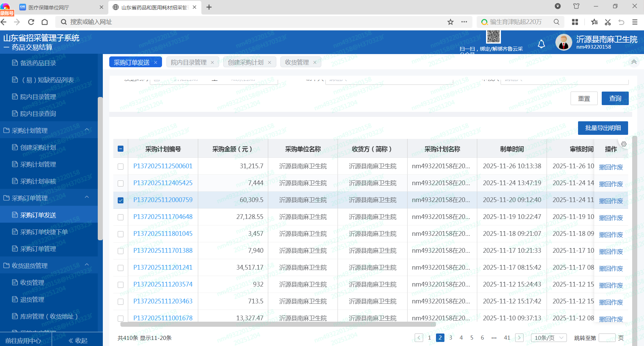This screenshot has width=644, height=346.
Task: Click the browser refresh icon
Action: 31,22
